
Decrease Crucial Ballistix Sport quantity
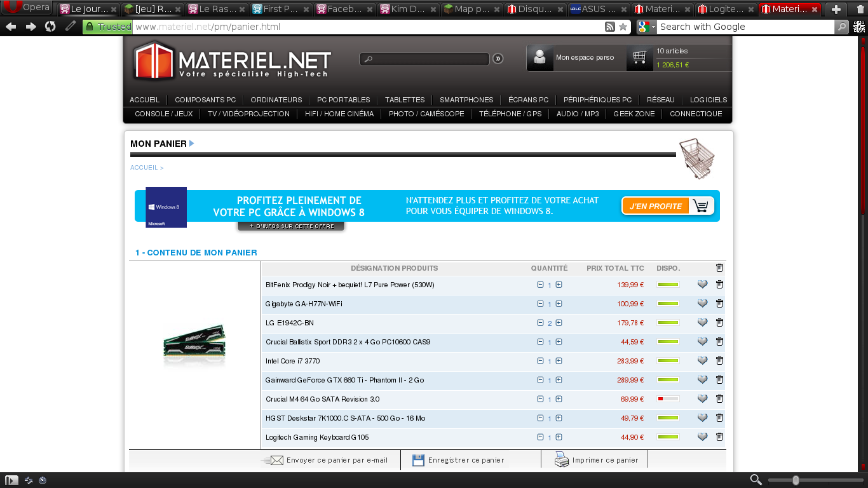click(541, 342)
